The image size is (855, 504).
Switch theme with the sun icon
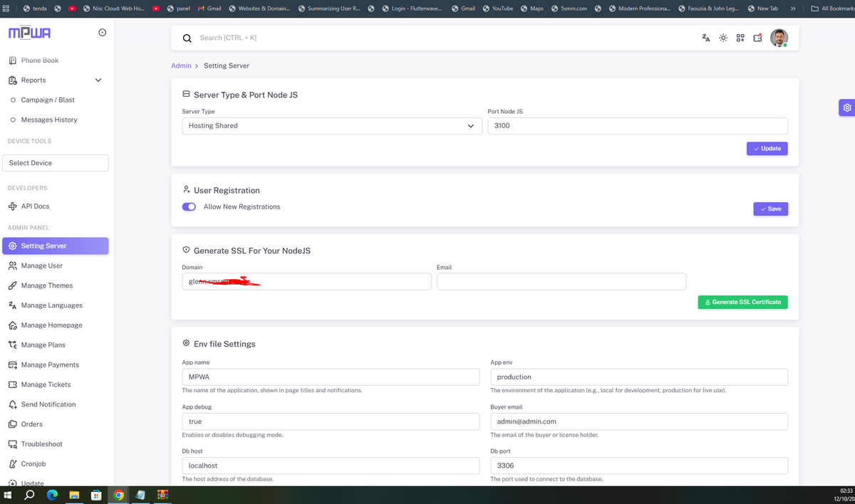(x=723, y=38)
